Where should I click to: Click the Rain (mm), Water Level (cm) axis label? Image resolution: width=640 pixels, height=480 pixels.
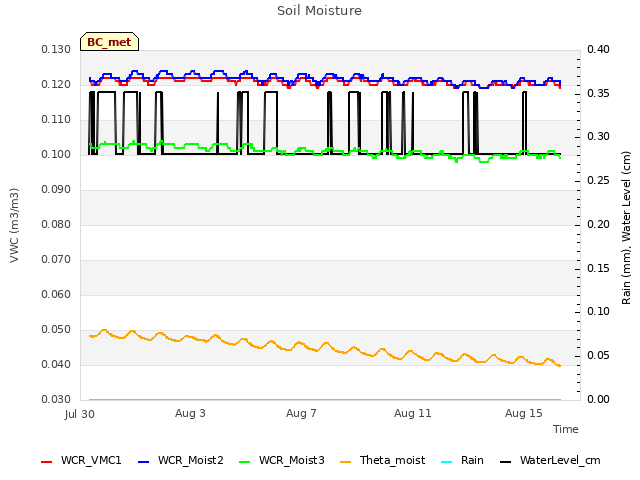click(x=626, y=228)
